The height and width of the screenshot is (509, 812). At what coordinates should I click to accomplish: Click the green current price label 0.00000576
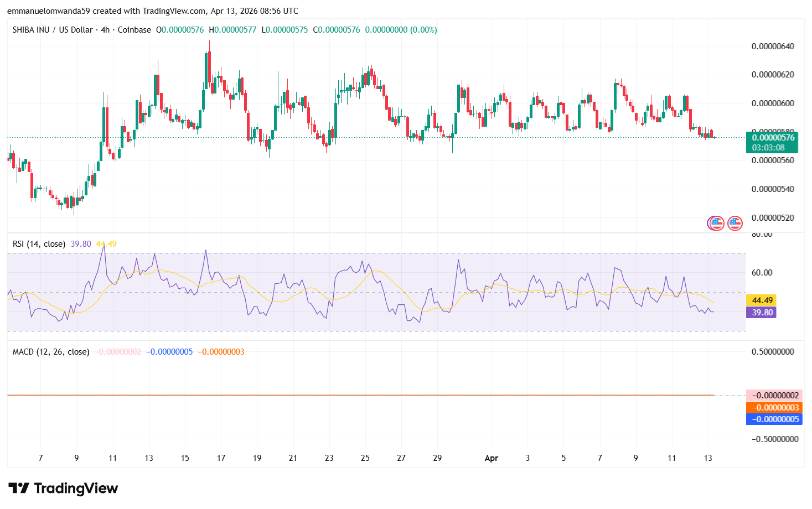pyautogui.click(x=773, y=138)
